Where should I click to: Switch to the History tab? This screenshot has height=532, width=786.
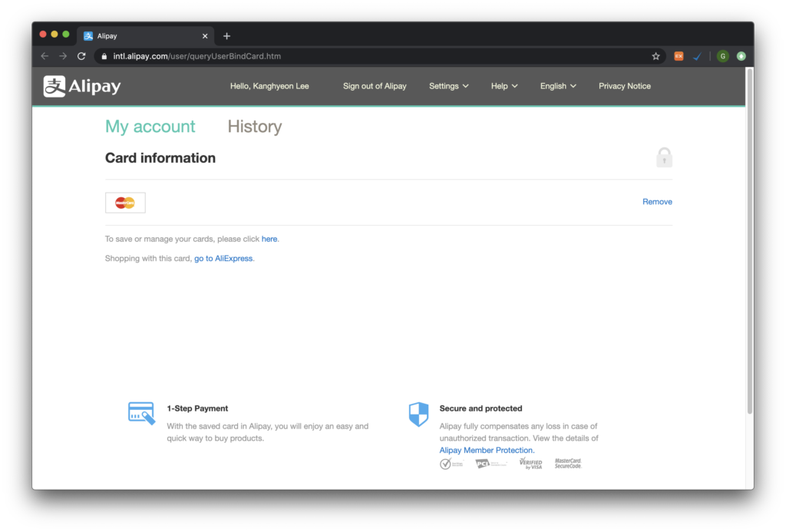(x=255, y=127)
